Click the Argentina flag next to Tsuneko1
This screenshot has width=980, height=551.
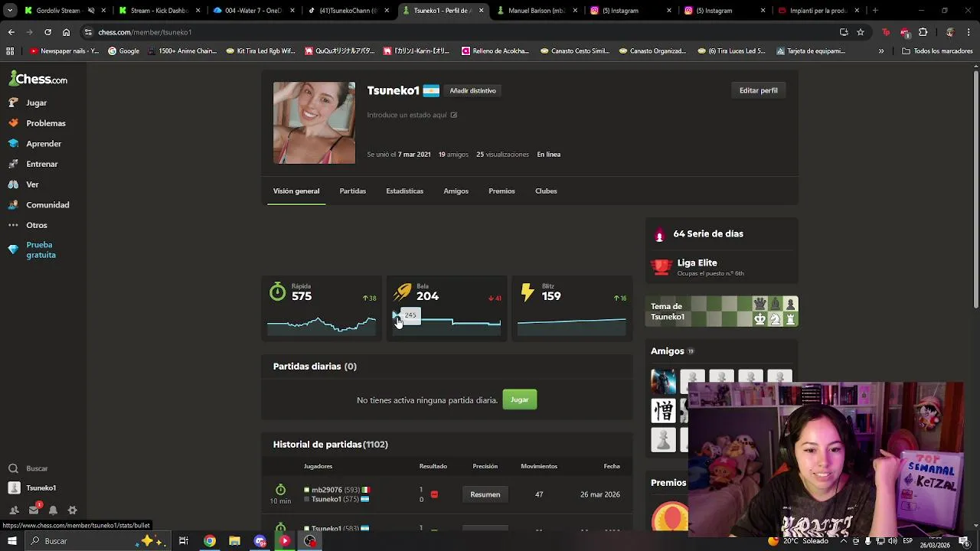431,90
